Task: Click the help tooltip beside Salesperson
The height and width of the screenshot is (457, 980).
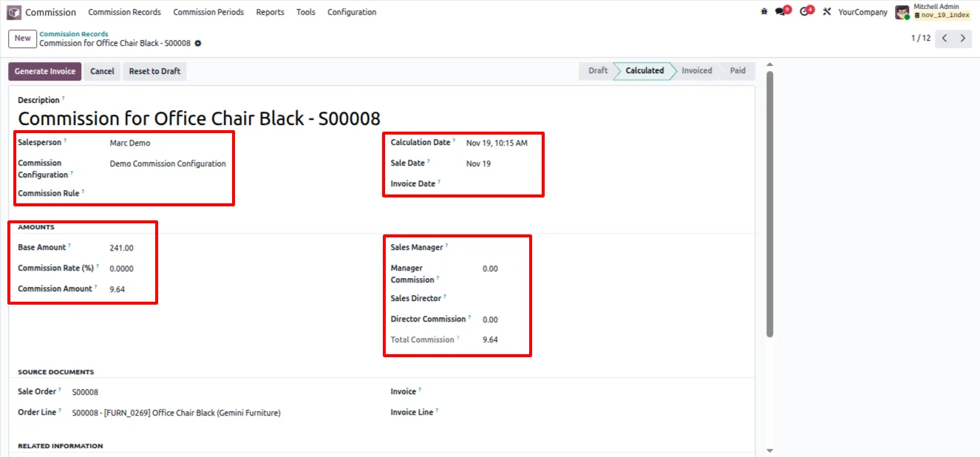Action: tap(66, 140)
